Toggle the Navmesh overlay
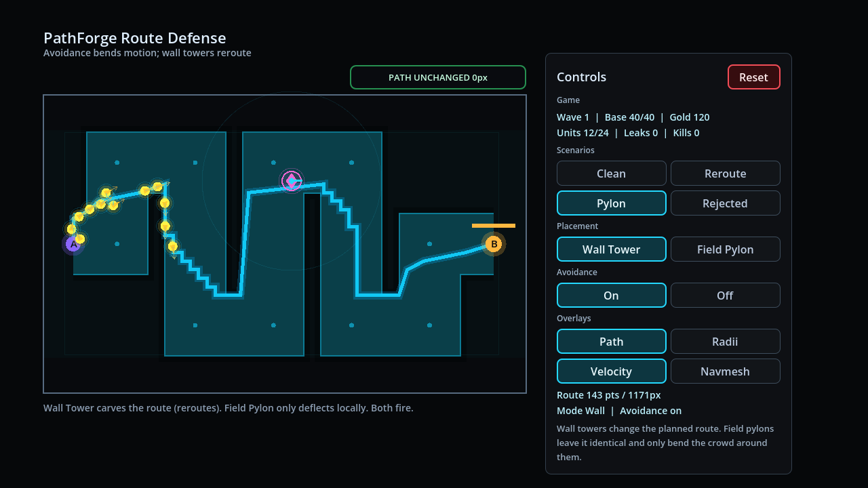Image resolution: width=868 pixels, height=488 pixels. [725, 371]
